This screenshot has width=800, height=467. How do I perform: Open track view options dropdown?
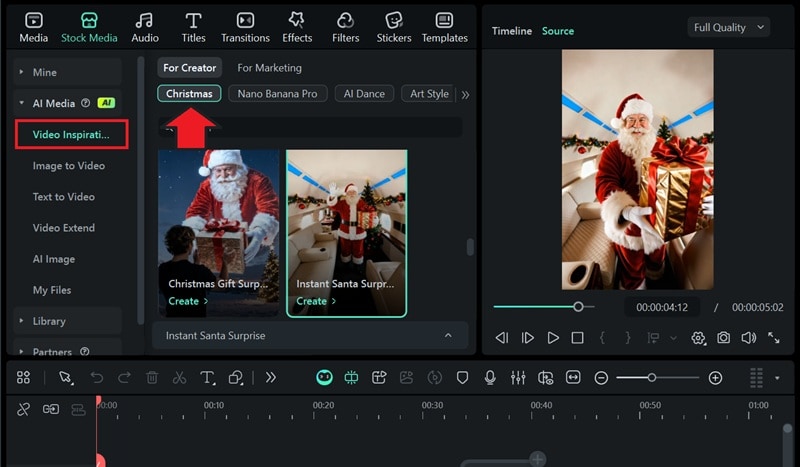click(x=777, y=378)
